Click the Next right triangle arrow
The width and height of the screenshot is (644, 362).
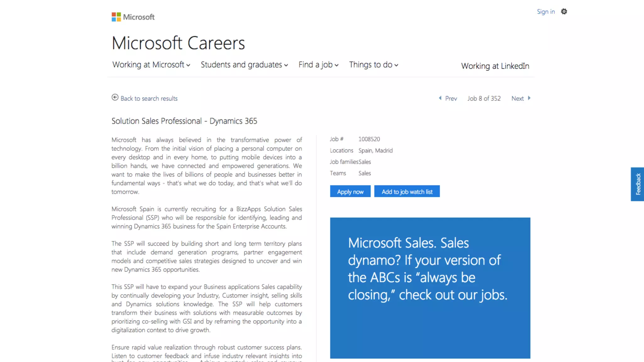point(529,98)
